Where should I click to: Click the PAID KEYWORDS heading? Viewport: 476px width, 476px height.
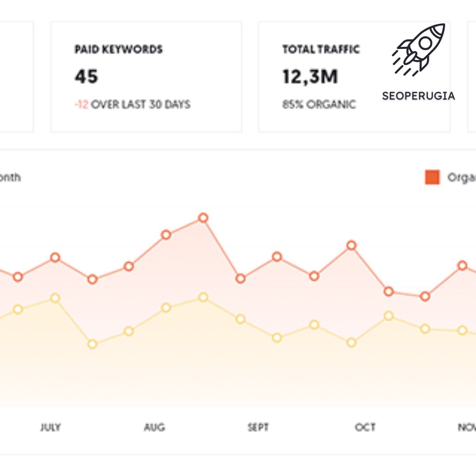[119, 49]
